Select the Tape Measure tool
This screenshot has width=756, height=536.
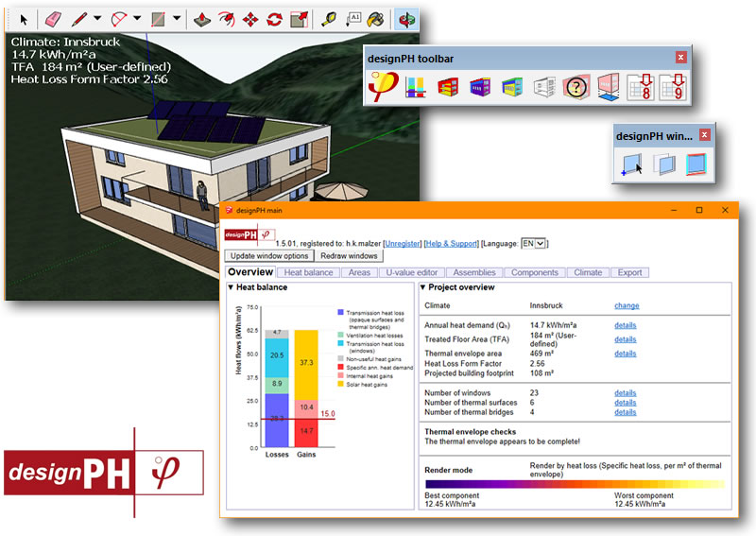pyautogui.click(x=329, y=20)
